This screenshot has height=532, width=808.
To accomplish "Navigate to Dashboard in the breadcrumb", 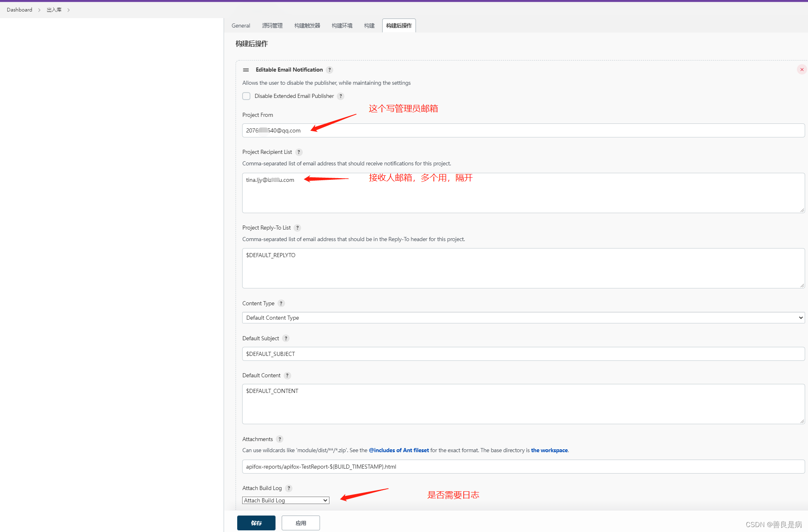I will pyautogui.click(x=19, y=10).
